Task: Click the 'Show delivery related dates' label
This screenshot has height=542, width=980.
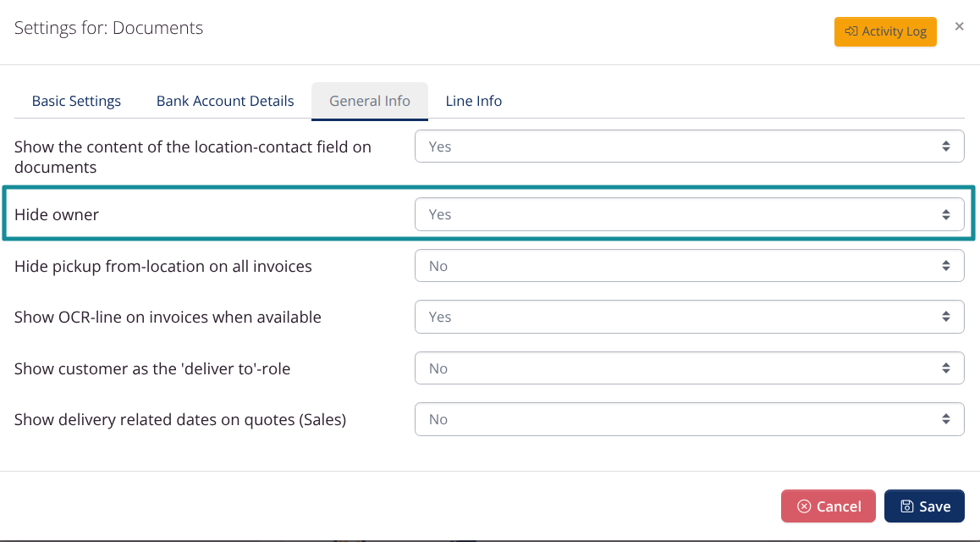Action: 180,420
